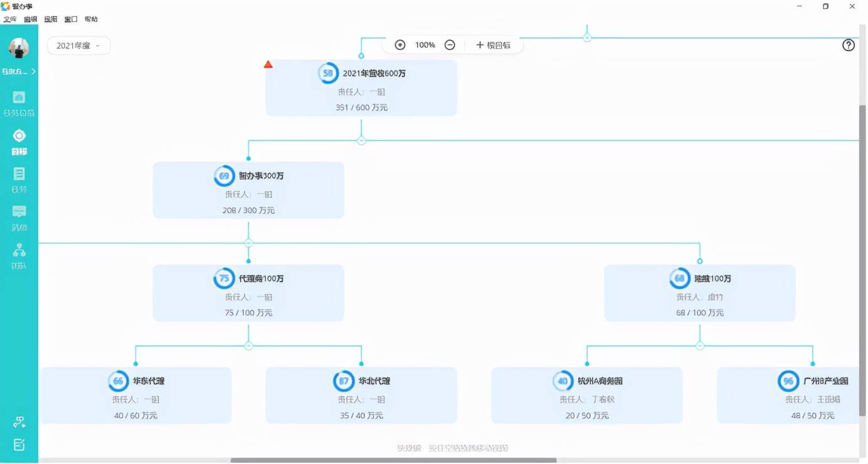Open the home icon in the left sidebar
Image resolution: width=868 pixels, height=464 pixels.
pos(19,97)
